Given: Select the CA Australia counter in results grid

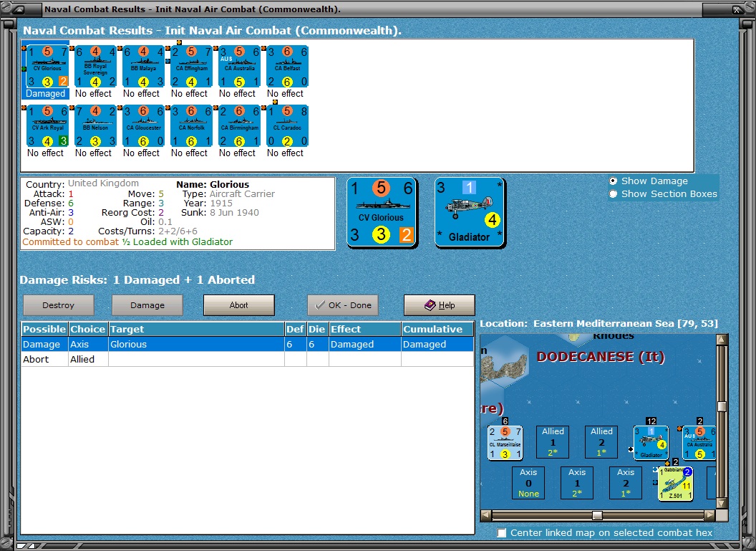Looking at the screenshot, I should [x=239, y=67].
